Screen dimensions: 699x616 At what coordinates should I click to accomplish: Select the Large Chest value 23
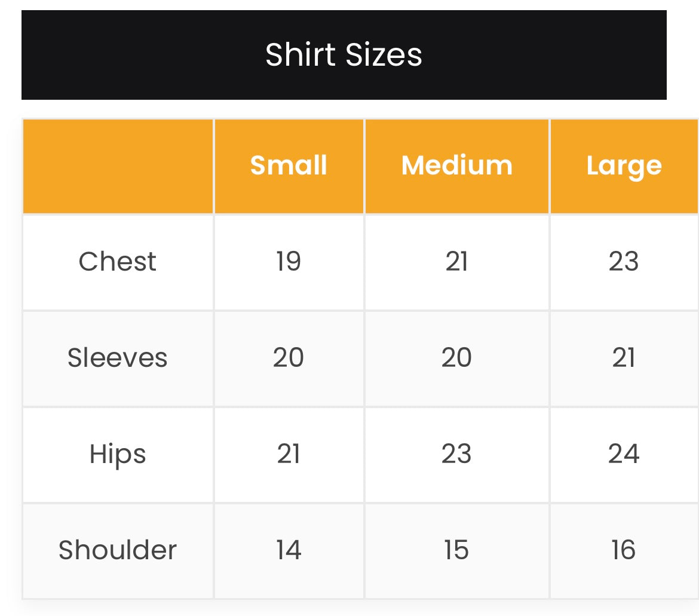pyautogui.click(x=623, y=262)
